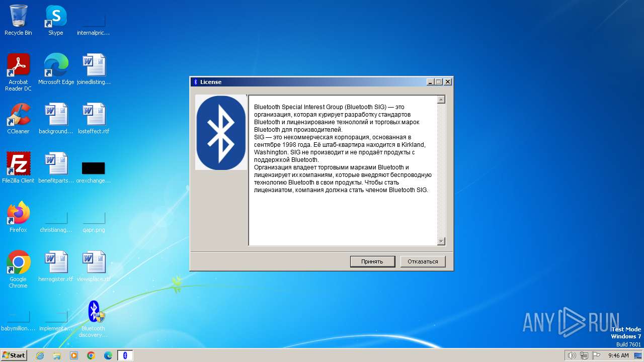Close the License window
The width and height of the screenshot is (644, 362).
pyautogui.click(x=448, y=82)
